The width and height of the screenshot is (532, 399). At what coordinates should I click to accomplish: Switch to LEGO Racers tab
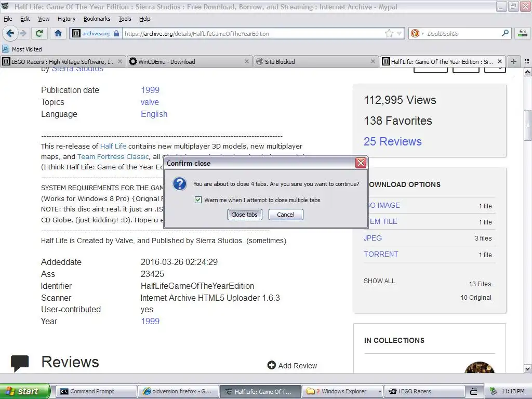(63, 61)
